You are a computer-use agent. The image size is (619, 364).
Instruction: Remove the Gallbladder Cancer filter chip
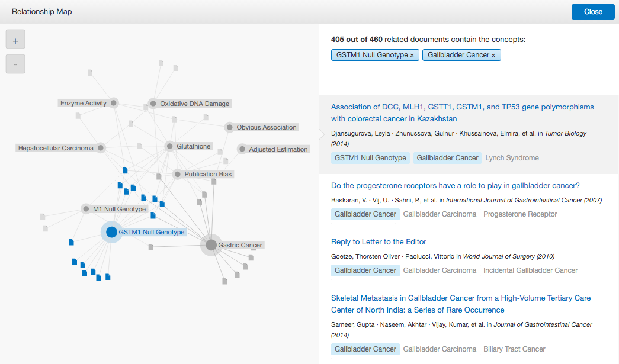pyautogui.click(x=493, y=55)
